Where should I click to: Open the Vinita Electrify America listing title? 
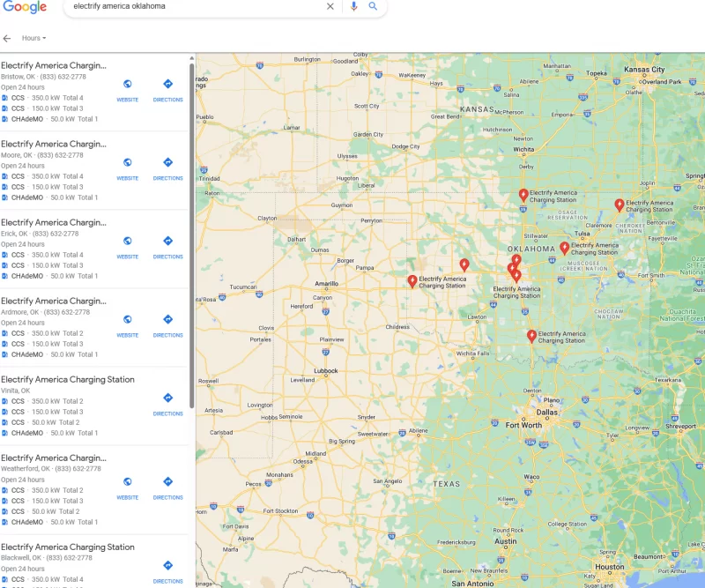click(x=68, y=379)
